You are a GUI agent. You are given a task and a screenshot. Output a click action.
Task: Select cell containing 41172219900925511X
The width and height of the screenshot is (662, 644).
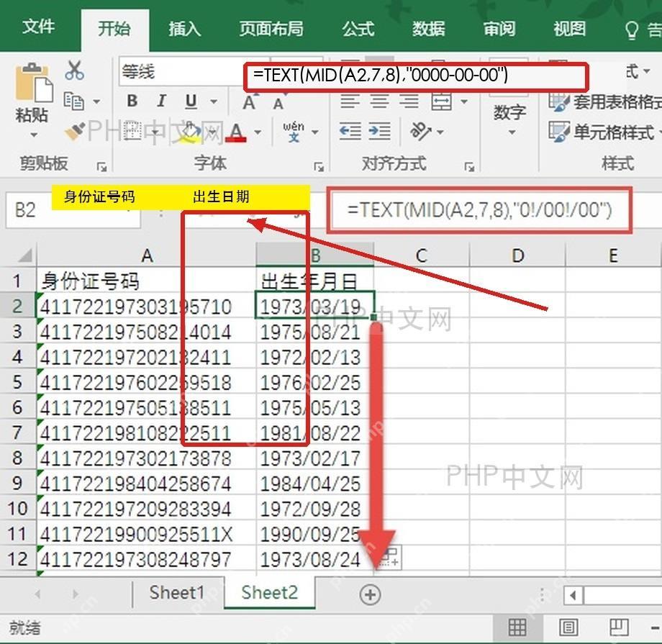pos(146,534)
